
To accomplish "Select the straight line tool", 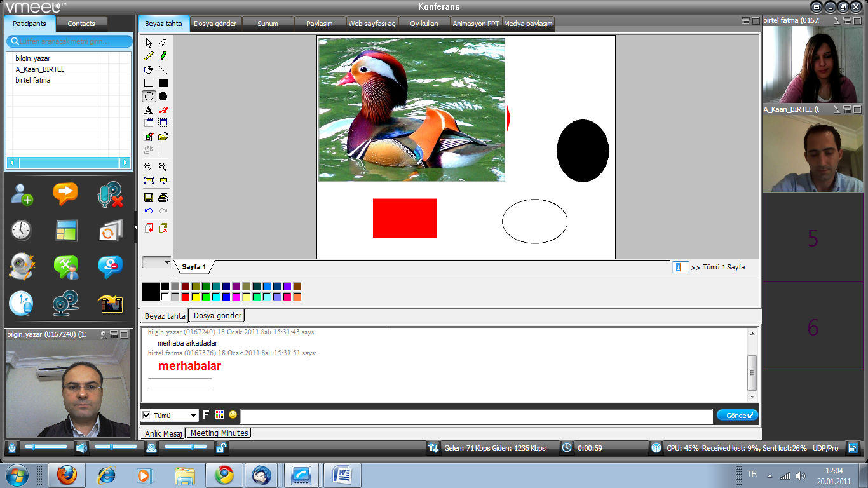I will (x=163, y=69).
